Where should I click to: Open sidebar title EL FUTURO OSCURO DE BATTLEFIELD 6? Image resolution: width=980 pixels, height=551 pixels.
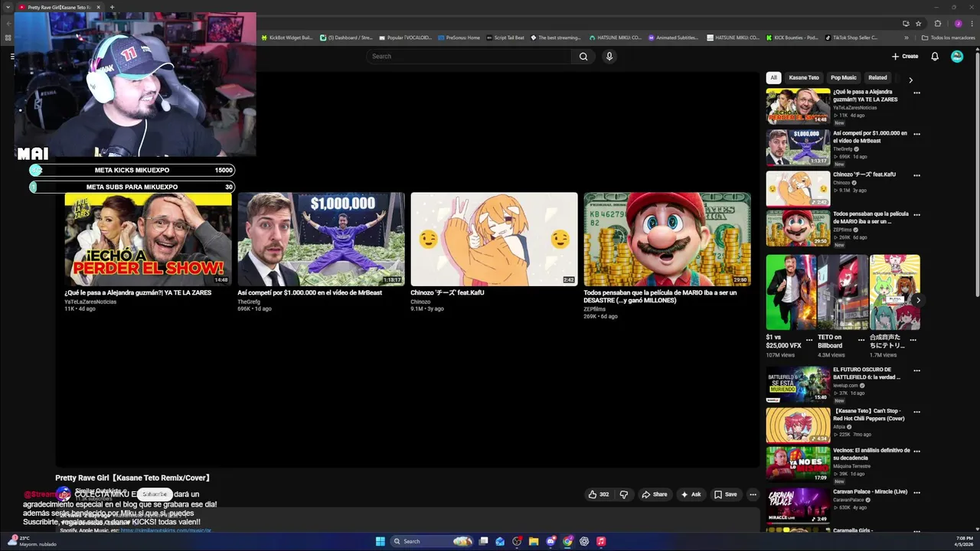867,373
